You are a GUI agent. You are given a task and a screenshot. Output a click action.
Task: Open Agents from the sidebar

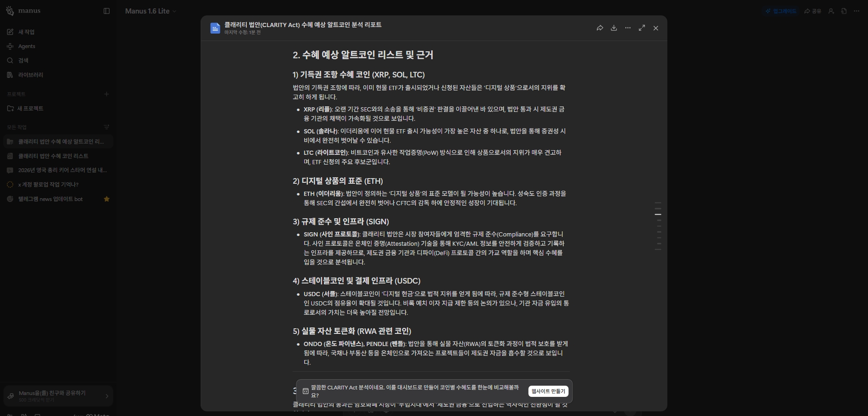point(27,46)
